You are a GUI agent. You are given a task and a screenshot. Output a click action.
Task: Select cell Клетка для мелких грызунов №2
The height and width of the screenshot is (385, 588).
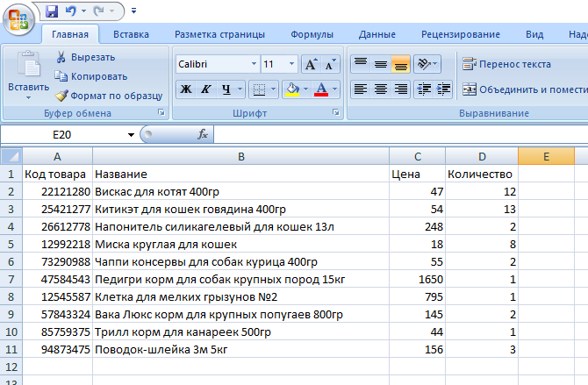(x=240, y=297)
